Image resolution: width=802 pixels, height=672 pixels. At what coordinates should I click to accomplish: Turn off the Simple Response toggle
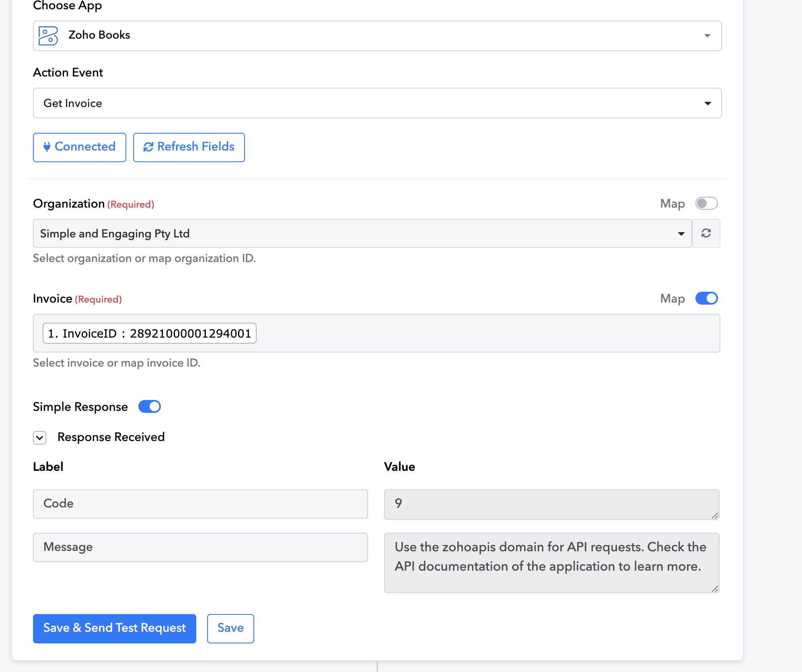(150, 407)
